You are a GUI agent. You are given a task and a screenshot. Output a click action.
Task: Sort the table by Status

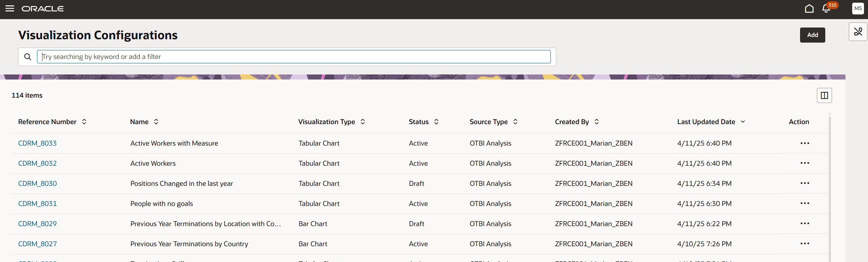(x=436, y=122)
